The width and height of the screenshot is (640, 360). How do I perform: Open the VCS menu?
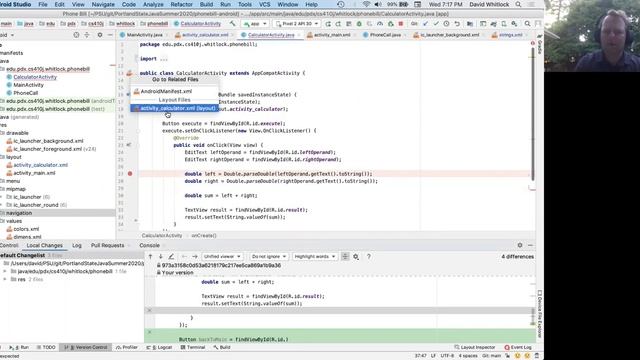[264, 4]
